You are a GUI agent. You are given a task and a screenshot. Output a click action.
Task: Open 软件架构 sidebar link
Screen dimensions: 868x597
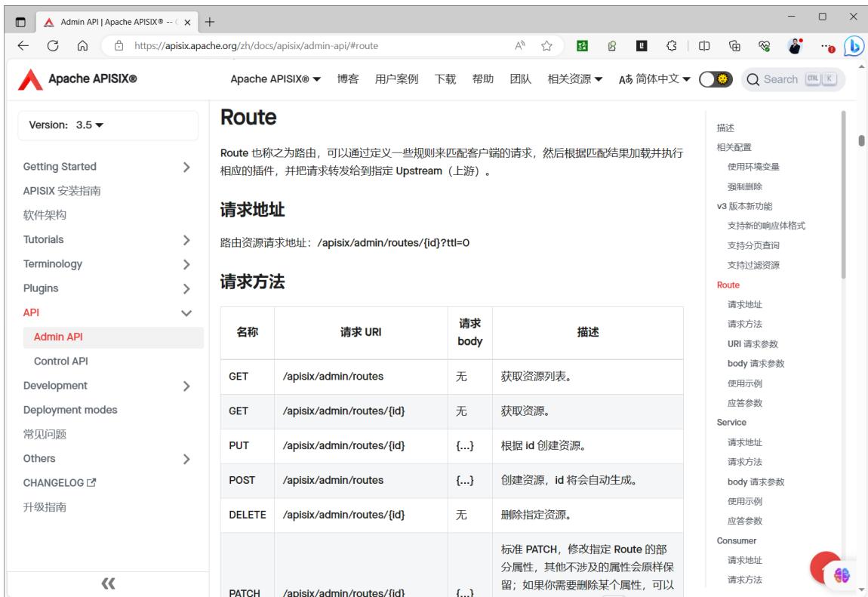(45, 215)
